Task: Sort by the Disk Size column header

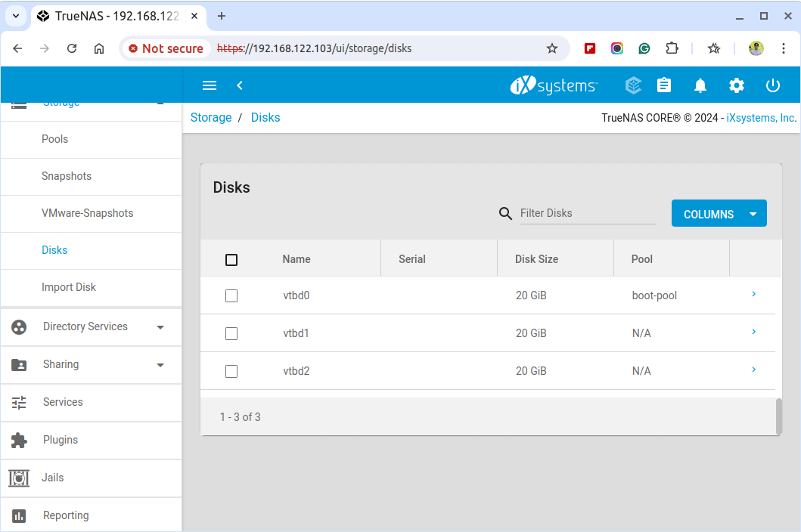Action: 536,259
